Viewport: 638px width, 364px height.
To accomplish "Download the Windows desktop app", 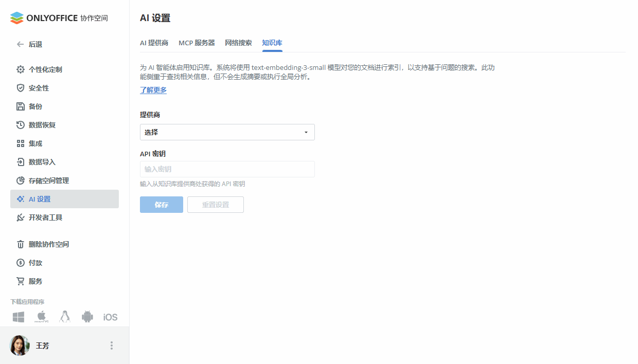I will tap(19, 317).
